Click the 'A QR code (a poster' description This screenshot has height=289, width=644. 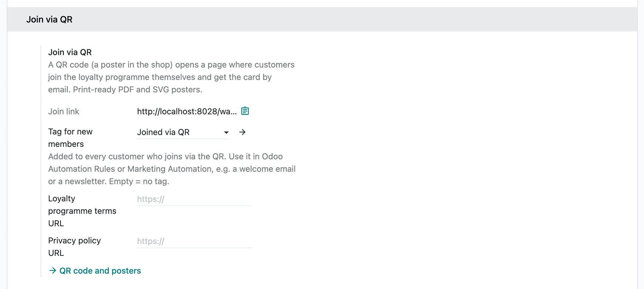pyautogui.click(x=171, y=77)
